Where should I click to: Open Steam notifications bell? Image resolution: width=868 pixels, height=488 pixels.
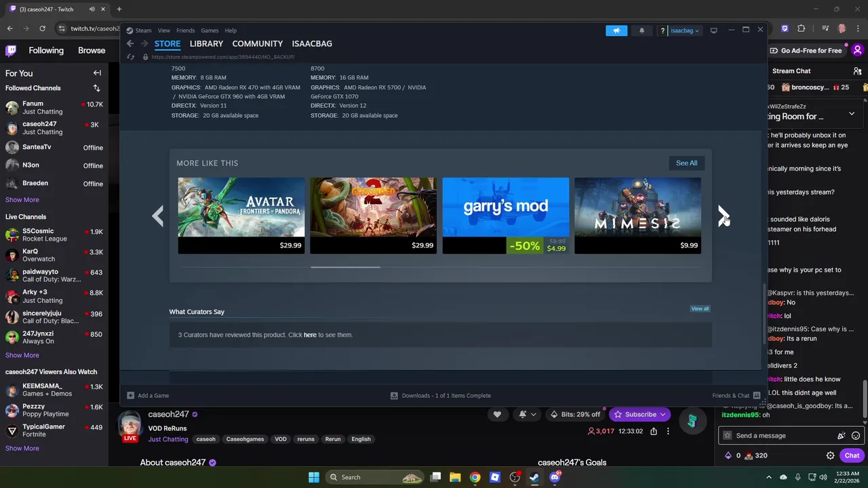tap(642, 30)
